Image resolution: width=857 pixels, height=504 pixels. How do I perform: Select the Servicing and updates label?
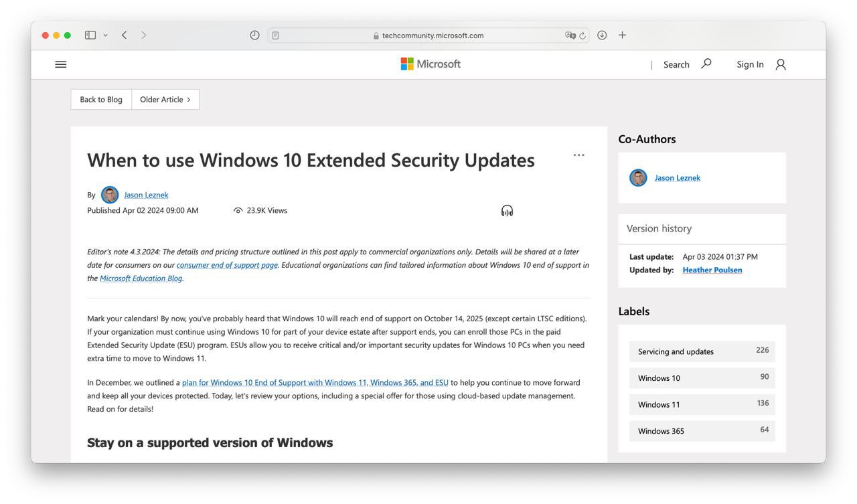pos(702,351)
